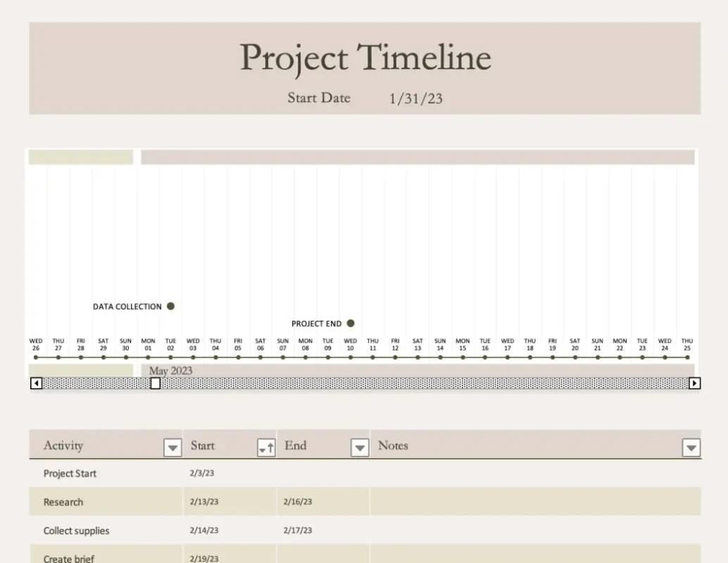Select the PROJECT END milestone marker dot
This screenshot has width=728, height=563.
(x=351, y=324)
